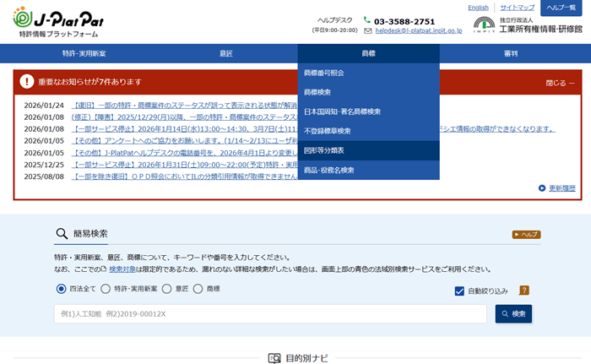591x364 pixels.
Task: Open the 2026/01/08 【一部サービス停止】 notice
Action: pos(184,129)
